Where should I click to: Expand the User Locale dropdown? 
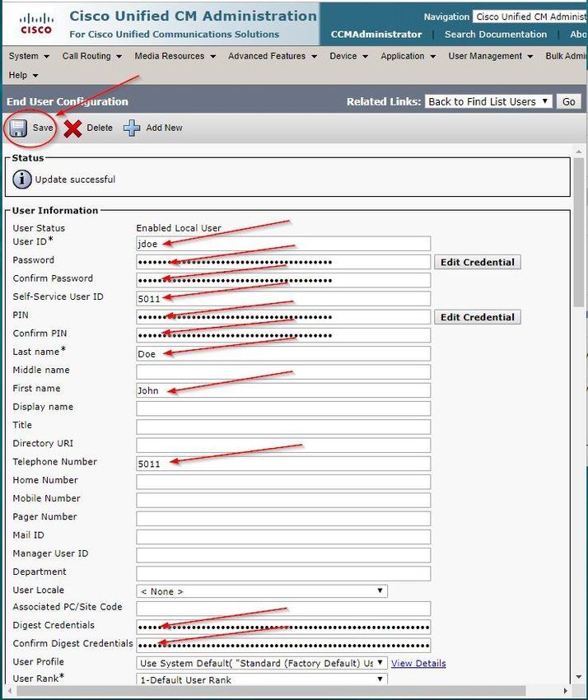point(262,591)
